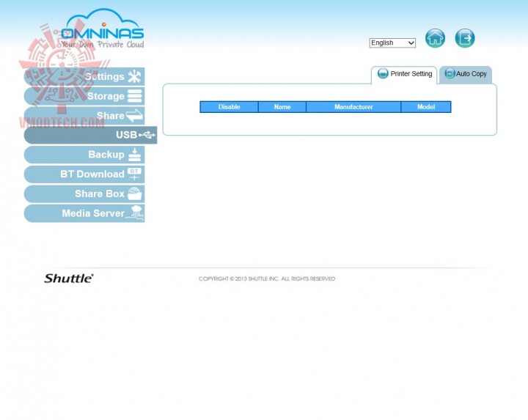Click the Shuttle footer logo
This screenshot has height=420, width=528.
point(69,279)
